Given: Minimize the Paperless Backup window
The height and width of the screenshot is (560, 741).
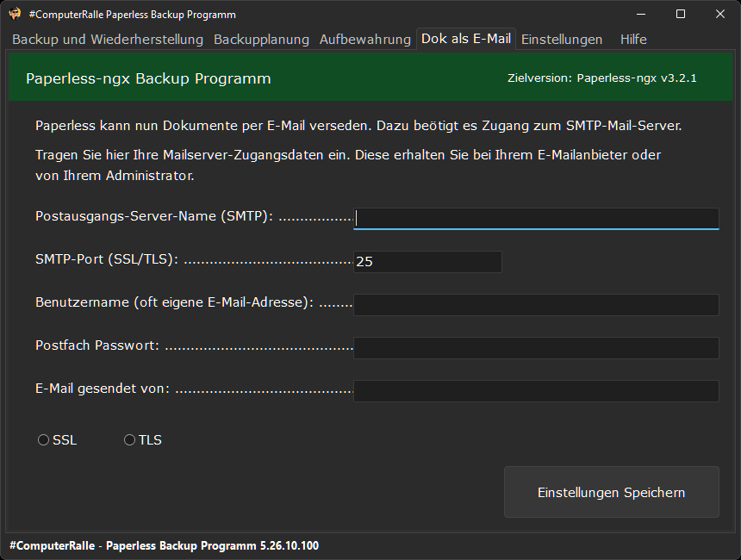Looking at the screenshot, I should click(641, 14).
